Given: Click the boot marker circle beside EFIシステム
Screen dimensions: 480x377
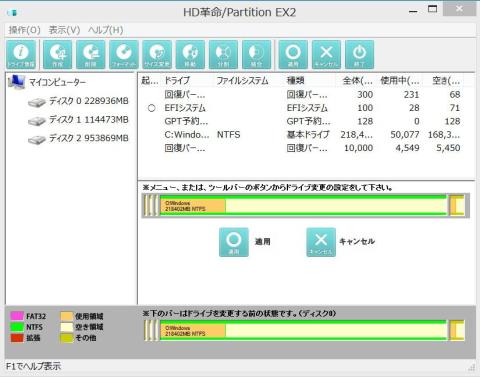Looking at the screenshot, I should [151, 108].
